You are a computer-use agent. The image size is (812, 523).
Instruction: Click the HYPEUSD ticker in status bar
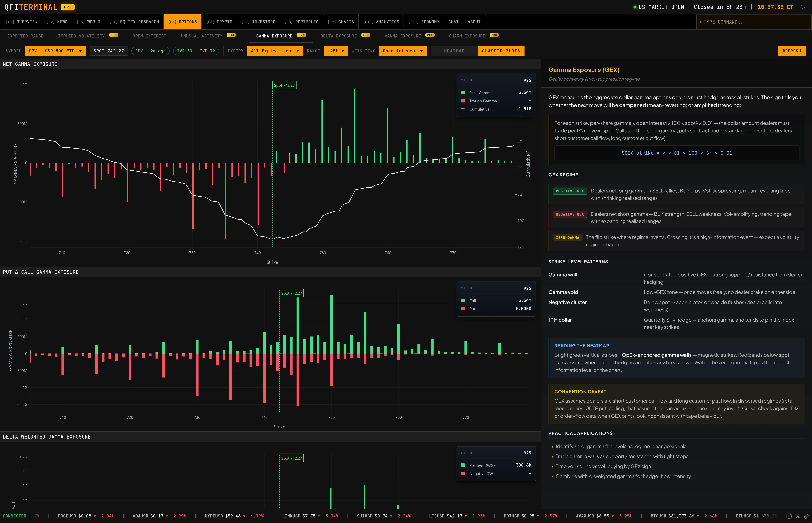tap(234, 516)
